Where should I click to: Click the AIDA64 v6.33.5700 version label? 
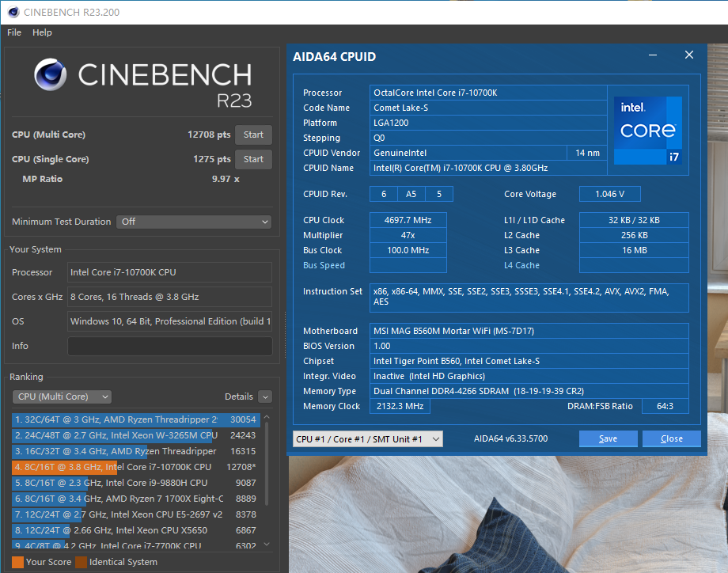pyautogui.click(x=510, y=438)
